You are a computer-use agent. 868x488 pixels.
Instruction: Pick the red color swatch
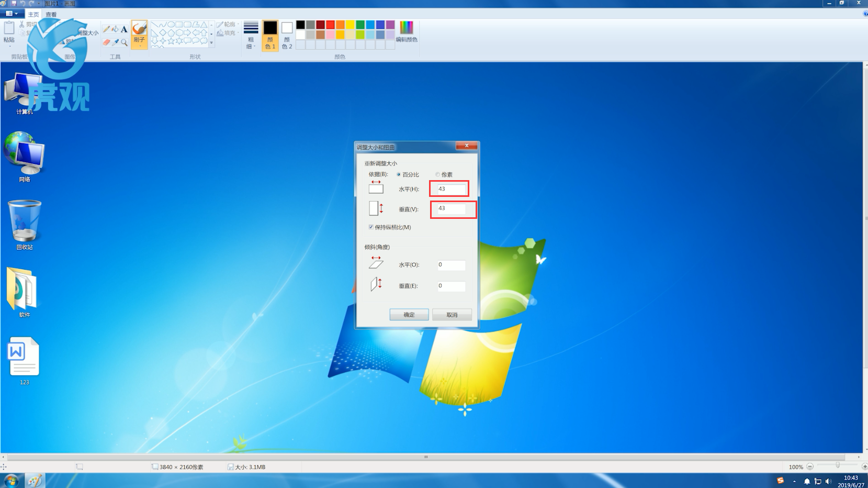click(x=330, y=25)
